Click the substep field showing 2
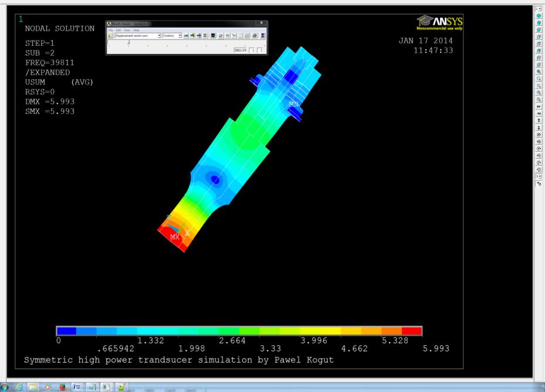This screenshot has height=392, width=545. coord(260,50)
